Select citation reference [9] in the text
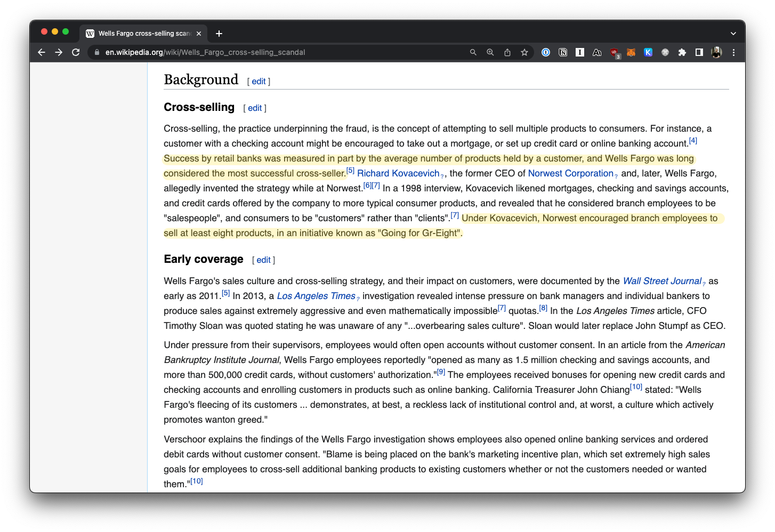The height and width of the screenshot is (532, 775). click(x=441, y=372)
